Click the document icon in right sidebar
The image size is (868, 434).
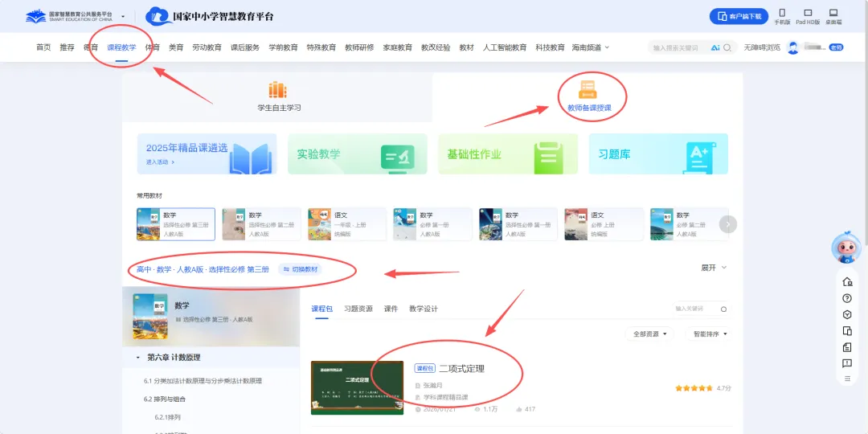(x=846, y=347)
